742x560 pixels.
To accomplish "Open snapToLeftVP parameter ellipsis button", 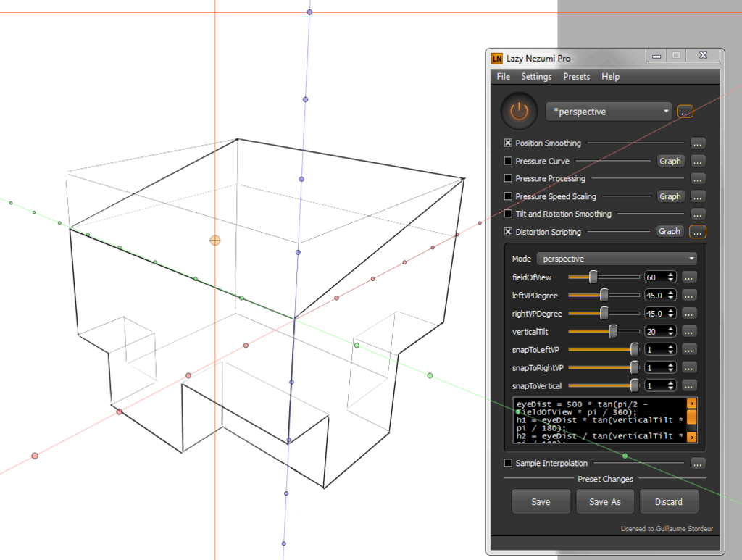I will [689, 349].
